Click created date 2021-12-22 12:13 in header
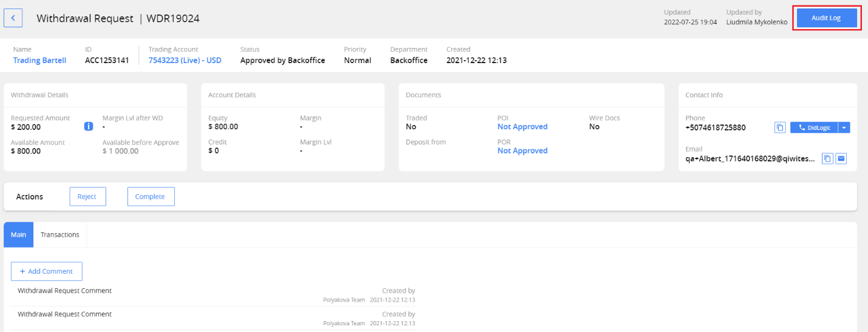 point(476,60)
